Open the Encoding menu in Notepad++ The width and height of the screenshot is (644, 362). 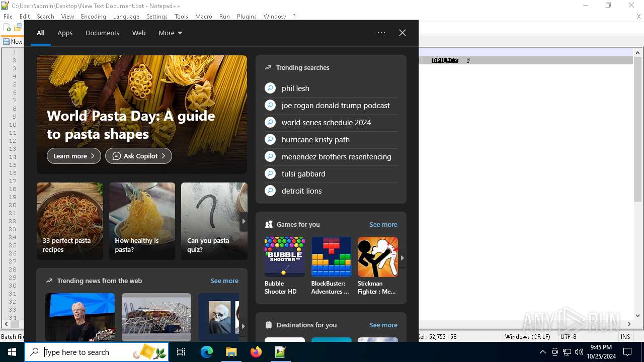coord(94,16)
